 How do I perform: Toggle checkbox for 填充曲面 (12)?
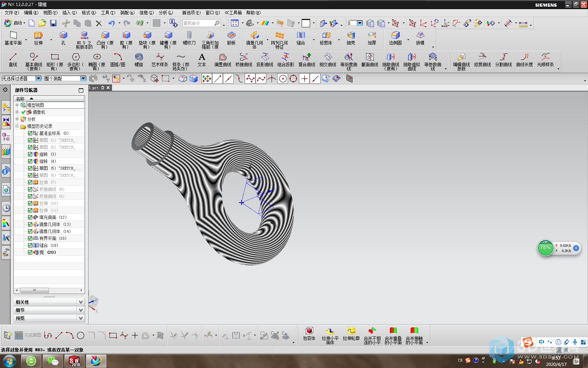(30, 217)
